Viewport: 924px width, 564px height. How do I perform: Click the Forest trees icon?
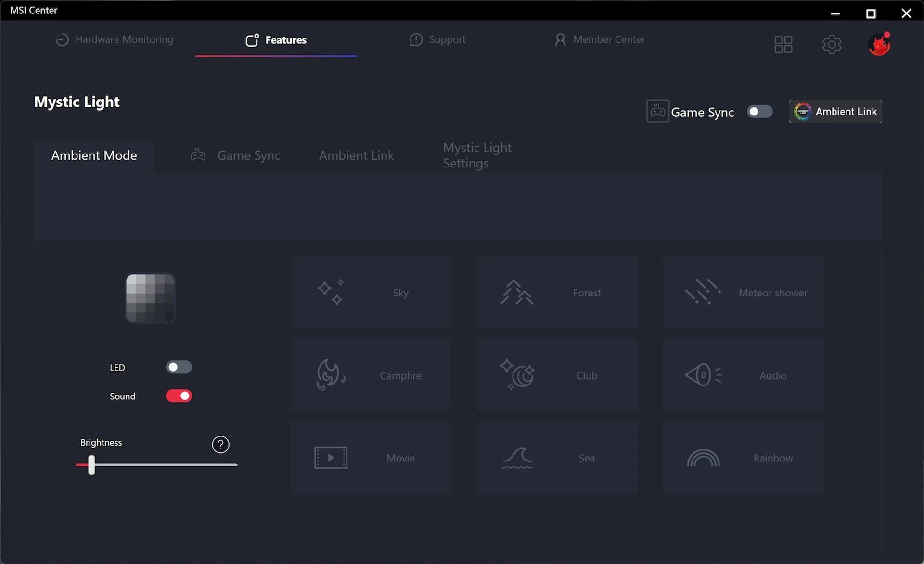[x=517, y=292]
